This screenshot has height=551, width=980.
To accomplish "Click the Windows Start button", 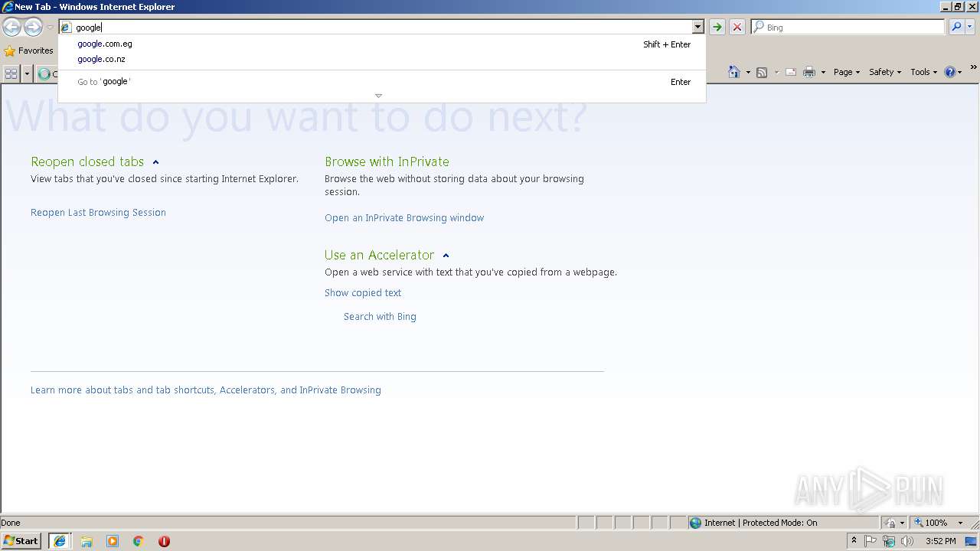I will [x=21, y=541].
